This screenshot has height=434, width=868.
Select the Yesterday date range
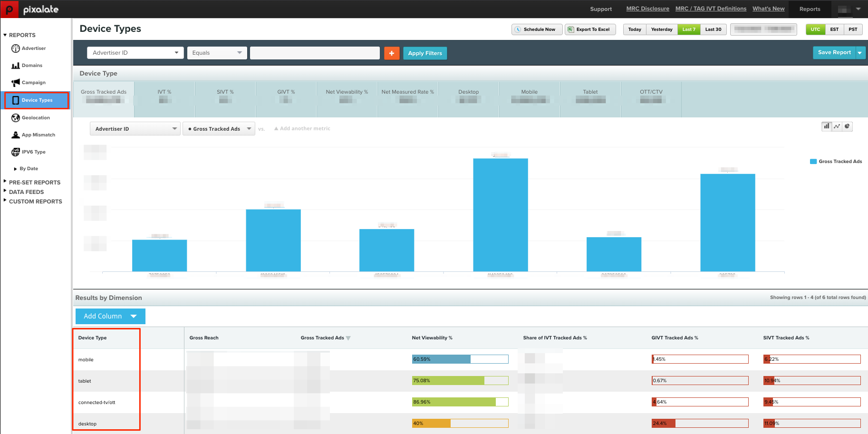(x=662, y=29)
